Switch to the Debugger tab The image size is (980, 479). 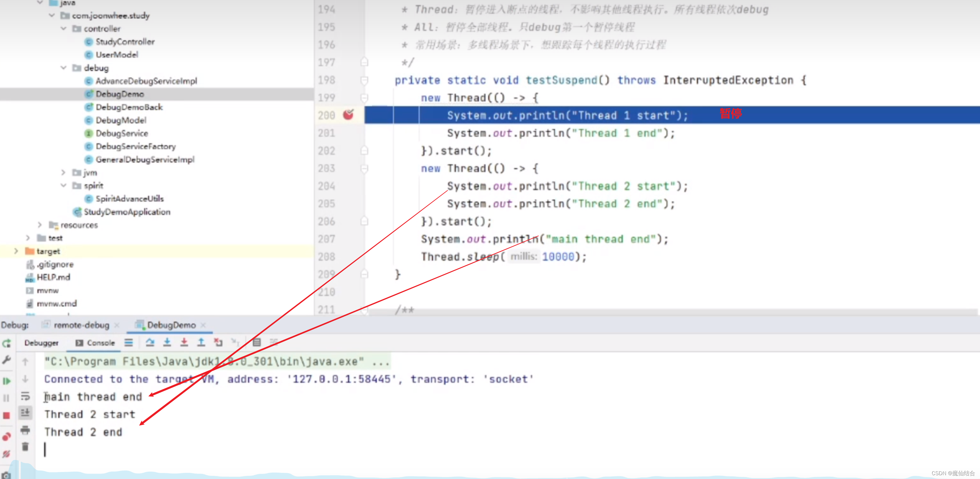[x=42, y=343]
